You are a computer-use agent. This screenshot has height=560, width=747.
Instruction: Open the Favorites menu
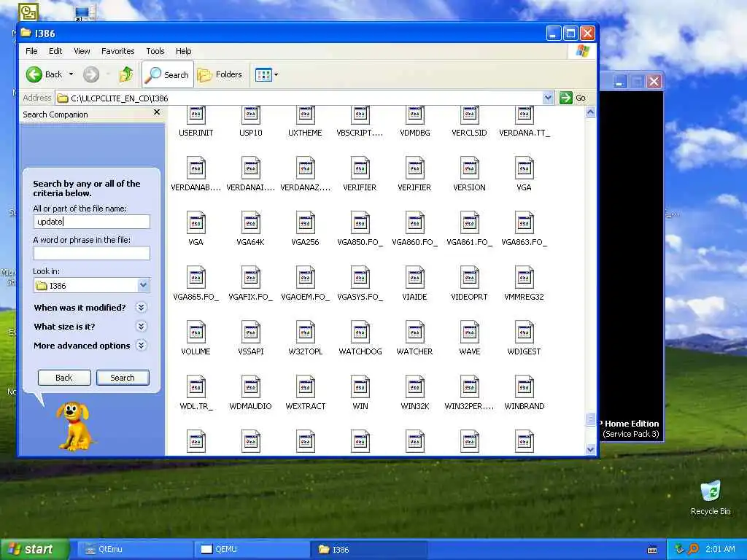click(x=117, y=51)
